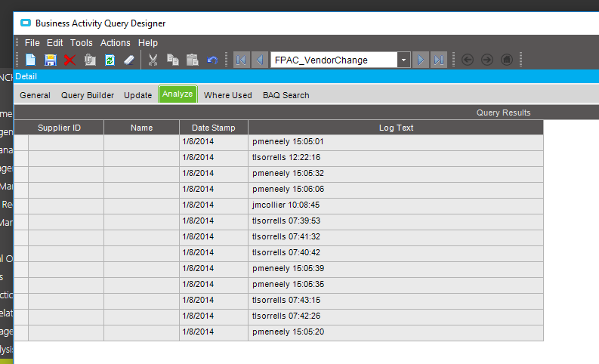
Task: Sort by Supplier ID column header
Action: pos(59,128)
